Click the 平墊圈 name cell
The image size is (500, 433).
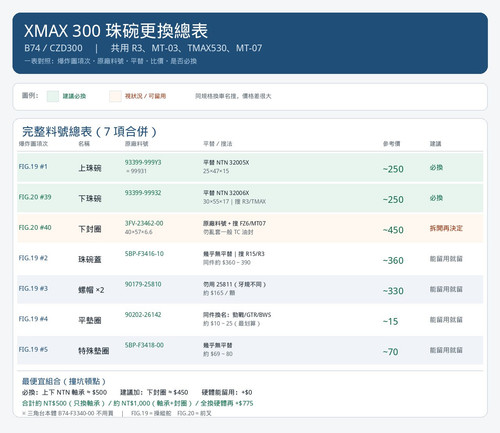click(90, 321)
